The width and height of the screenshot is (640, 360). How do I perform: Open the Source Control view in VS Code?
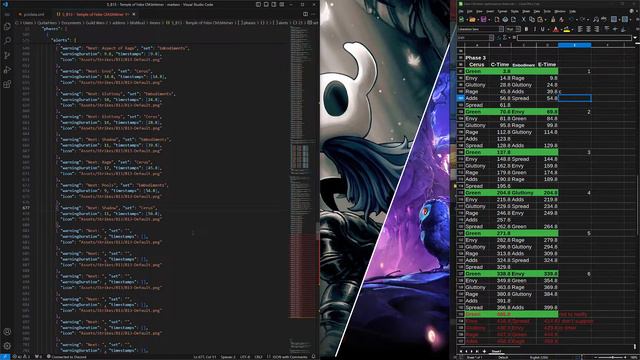7,55
